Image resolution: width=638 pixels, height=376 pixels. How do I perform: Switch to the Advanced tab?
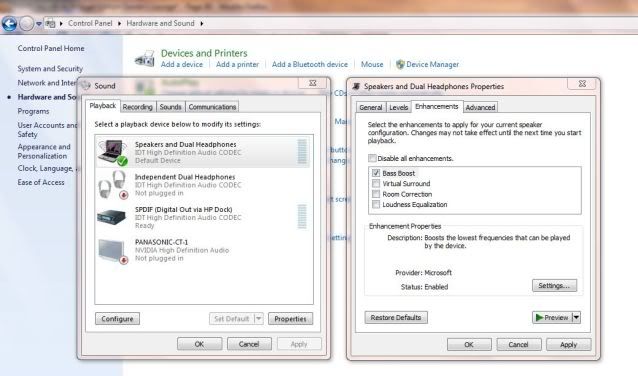click(x=480, y=107)
